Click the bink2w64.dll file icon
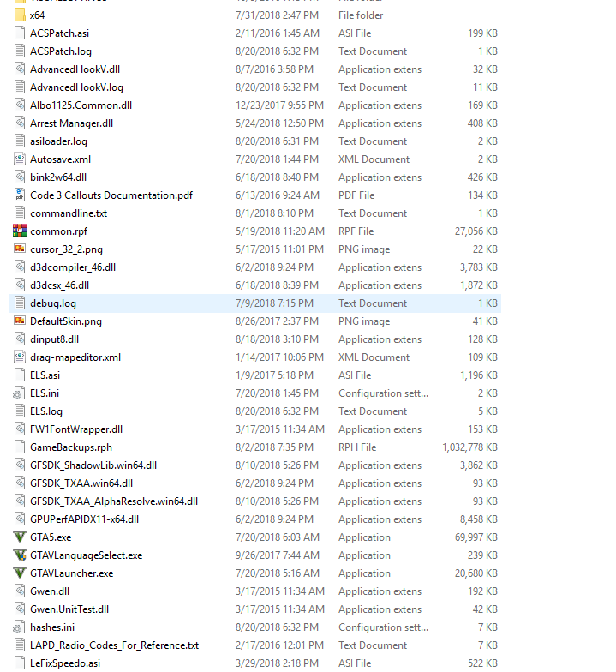The width and height of the screenshot is (616, 672). (x=20, y=177)
